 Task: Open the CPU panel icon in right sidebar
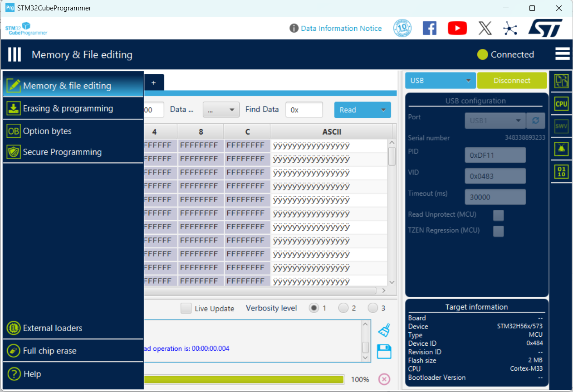[561, 104]
